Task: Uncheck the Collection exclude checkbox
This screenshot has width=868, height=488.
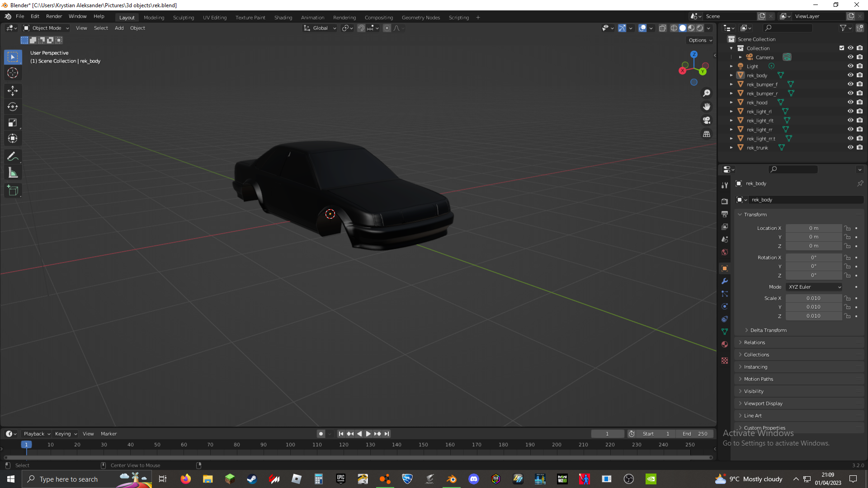Action: [842, 48]
